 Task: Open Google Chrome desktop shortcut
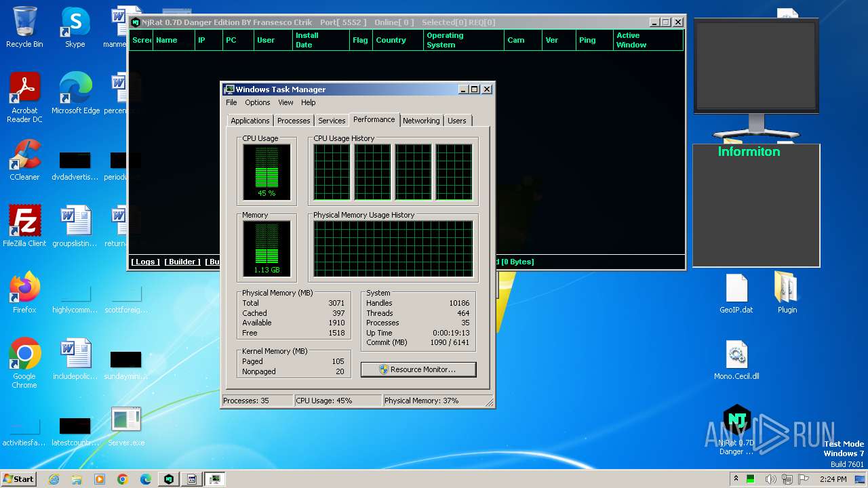[24, 363]
